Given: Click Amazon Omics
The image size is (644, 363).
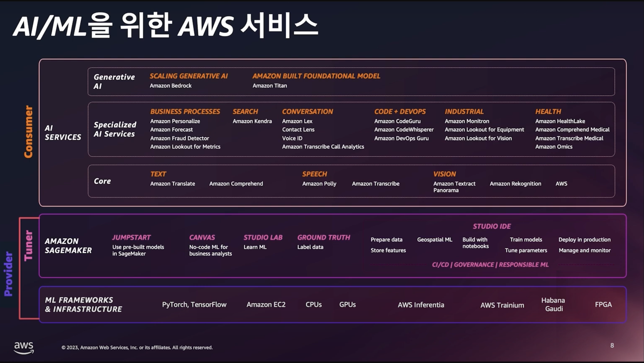Looking at the screenshot, I should [x=554, y=147].
